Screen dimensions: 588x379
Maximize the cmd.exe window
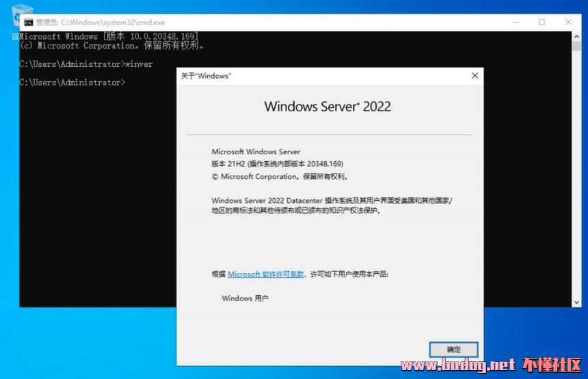542,23
